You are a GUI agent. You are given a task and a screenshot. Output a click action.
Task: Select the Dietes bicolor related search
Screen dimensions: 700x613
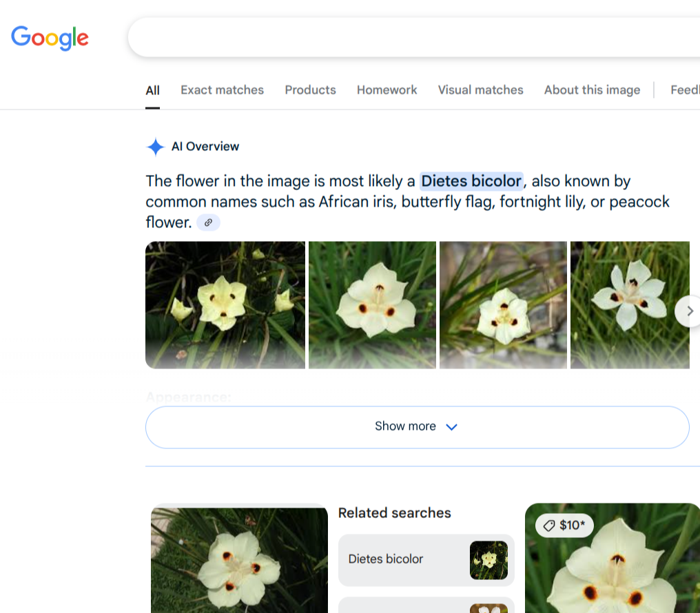(x=426, y=560)
